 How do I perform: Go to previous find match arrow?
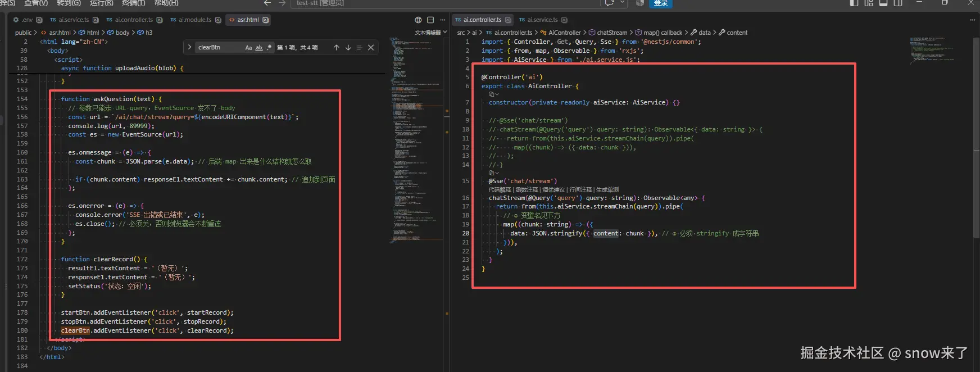(336, 48)
